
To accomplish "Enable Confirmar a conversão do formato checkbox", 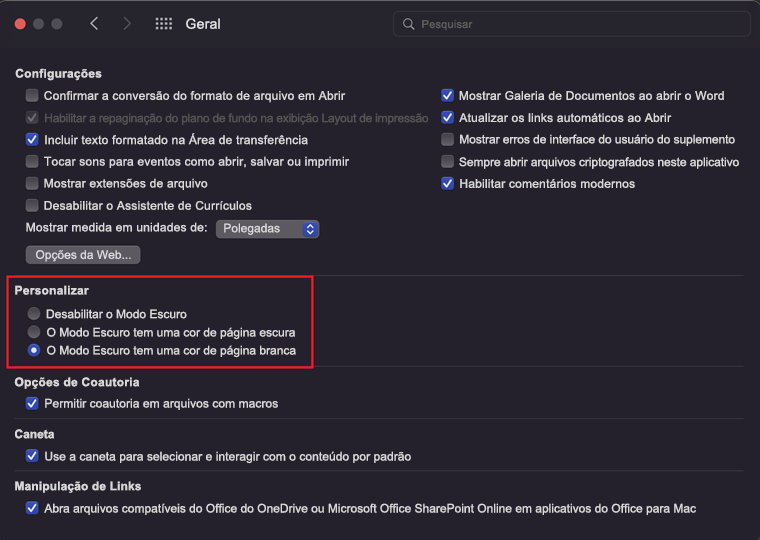I will 32,95.
